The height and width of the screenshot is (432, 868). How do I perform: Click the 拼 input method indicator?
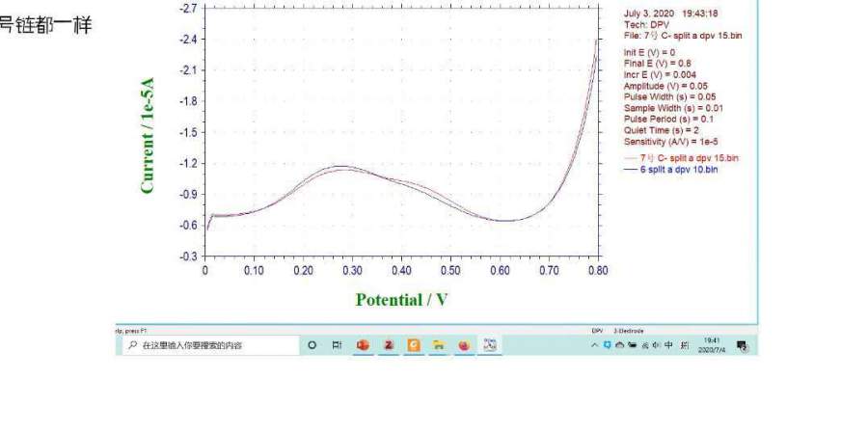(687, 345)
